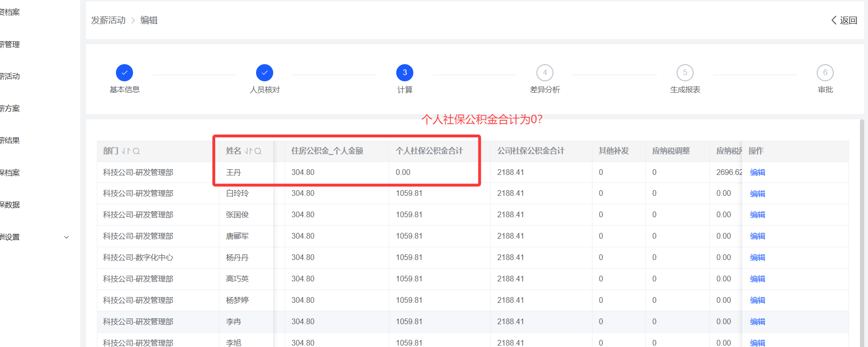Click the 编辑 breadcrumb item
Viewport: 868px width, 347px height.
[149, 20]
